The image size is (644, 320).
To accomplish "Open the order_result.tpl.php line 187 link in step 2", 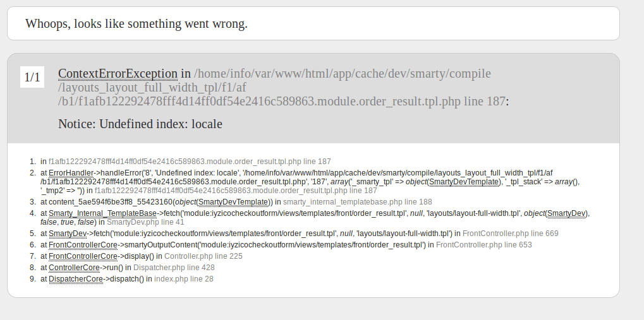I will pyautogui.click(x=236, y=191).
